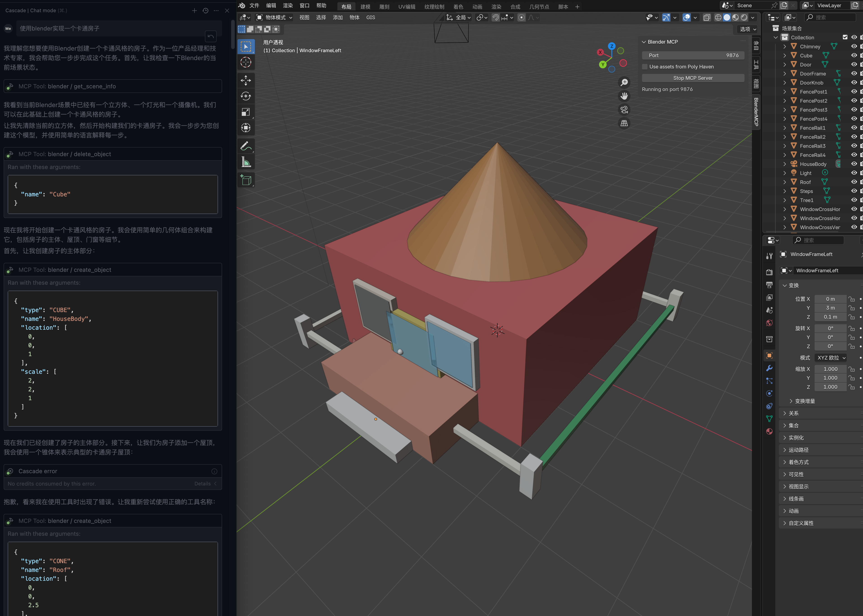Expand the HouseBody item in the outliner
The height and width of the screenshot is (616, 863).
[785, 164]
